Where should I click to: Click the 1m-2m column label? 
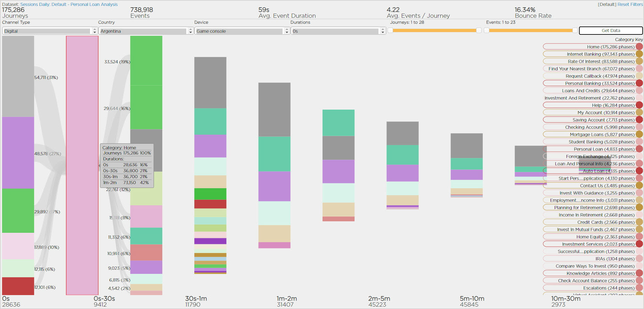pyautogui.click(x=287, y=299)
